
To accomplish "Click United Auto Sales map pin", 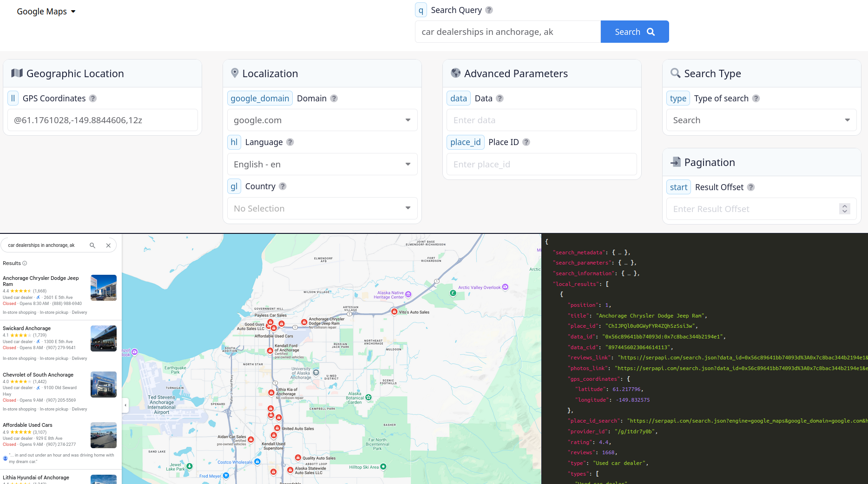I will point(277,428).
